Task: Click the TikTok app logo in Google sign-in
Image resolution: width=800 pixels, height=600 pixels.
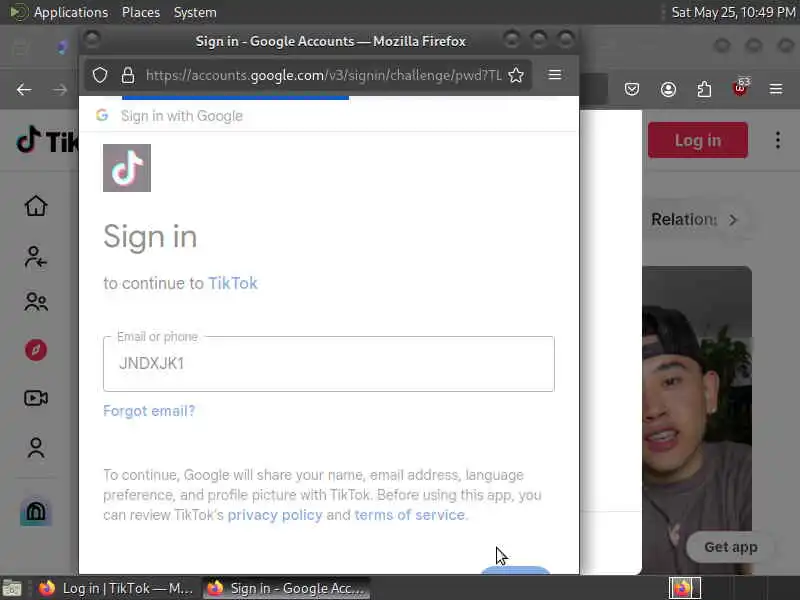Action: (x=127, y=168)
